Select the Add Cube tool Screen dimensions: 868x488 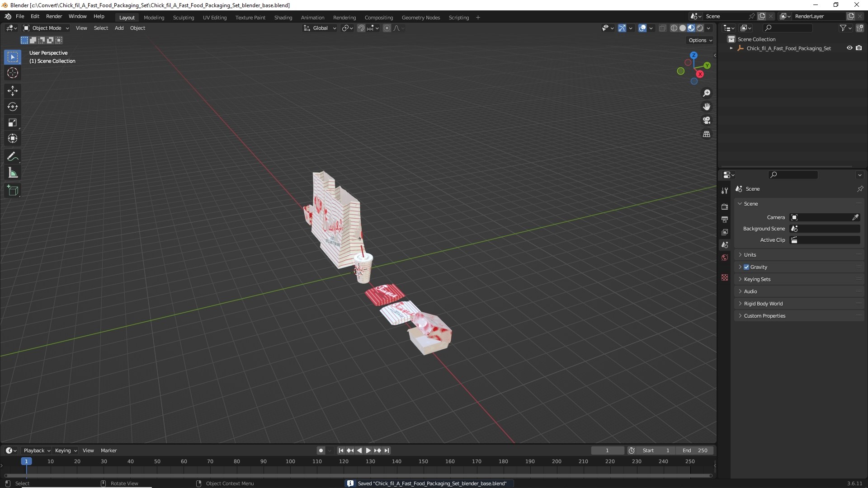tap(13, 191)
